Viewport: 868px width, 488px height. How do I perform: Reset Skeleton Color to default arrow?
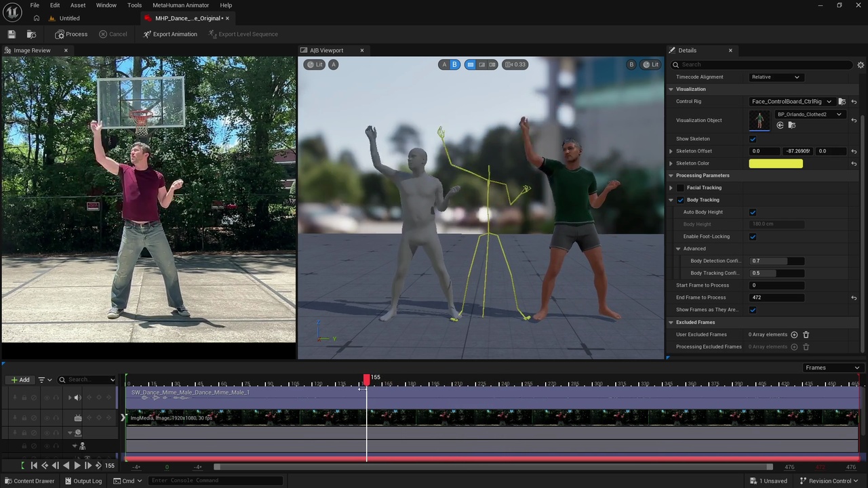854,163
